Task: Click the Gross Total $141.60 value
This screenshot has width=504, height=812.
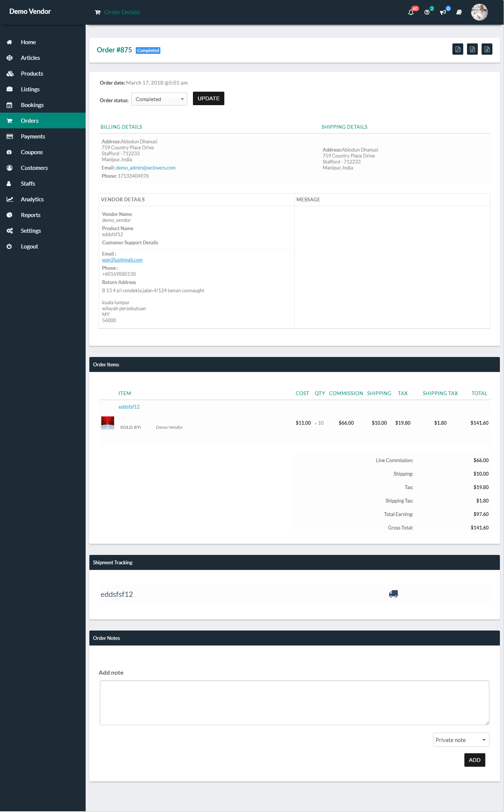Action: [480, 528]
